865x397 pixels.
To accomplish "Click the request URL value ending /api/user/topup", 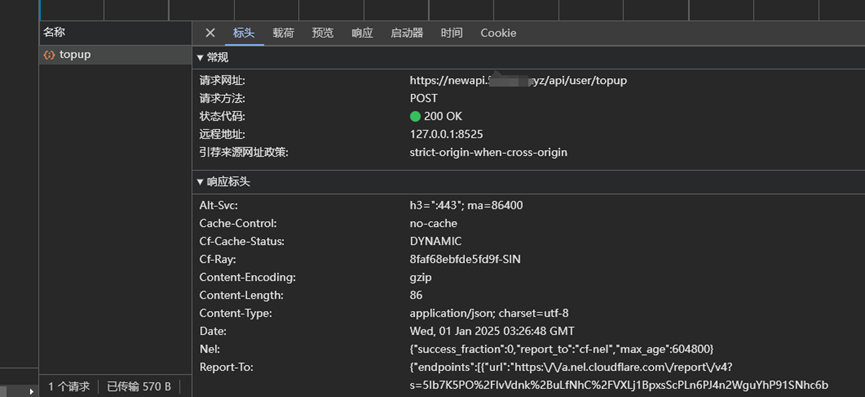I will click(x=518, y=81).
